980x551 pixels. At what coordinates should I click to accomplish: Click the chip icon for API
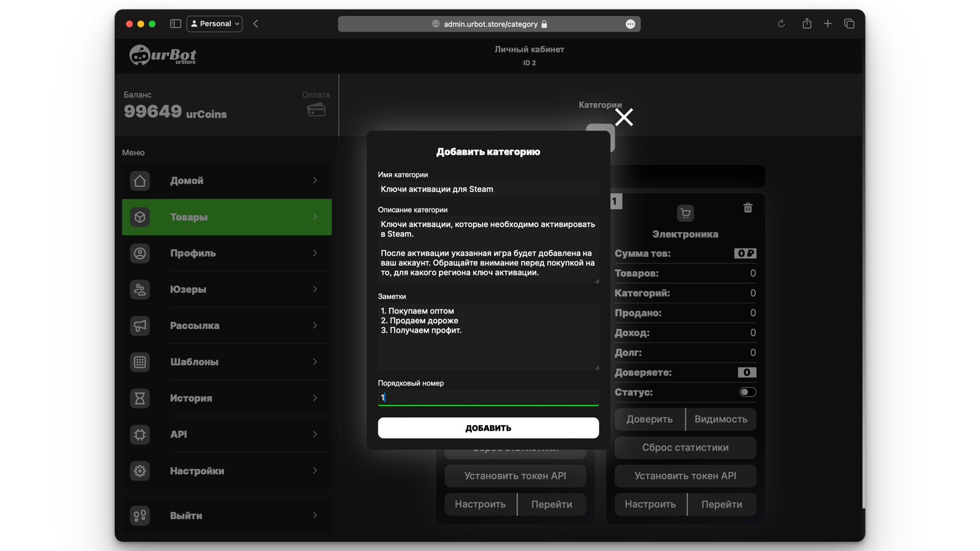pyautogui.click(x=140, y=435)
